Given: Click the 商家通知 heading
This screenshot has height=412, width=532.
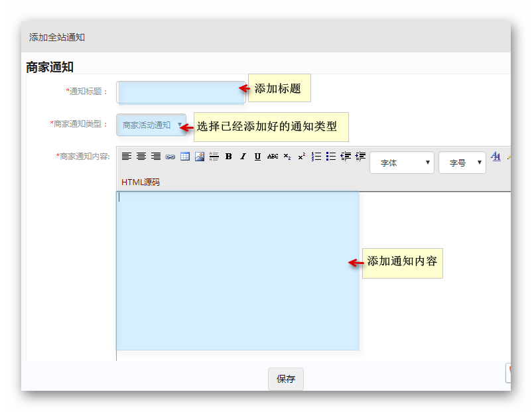Looking at the screenshot, I should (x=50, y=67).
